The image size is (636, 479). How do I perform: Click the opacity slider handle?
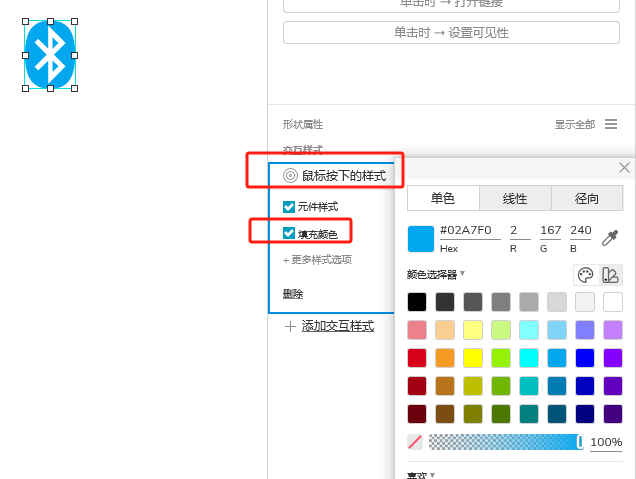click(580, 442)
